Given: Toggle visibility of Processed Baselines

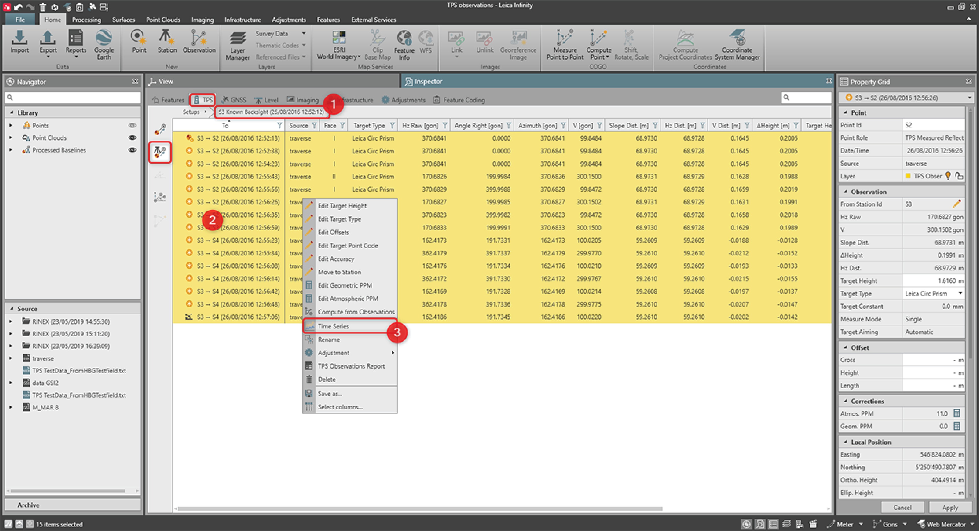Looking at the screenshot, I should coord(132,150).
